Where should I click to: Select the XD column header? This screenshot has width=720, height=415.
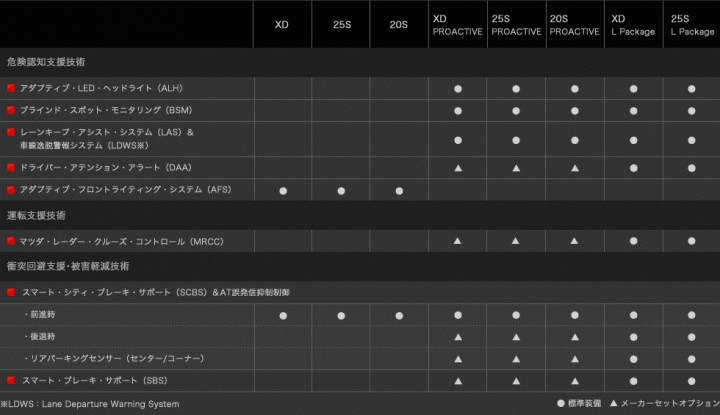click(282, 24)
